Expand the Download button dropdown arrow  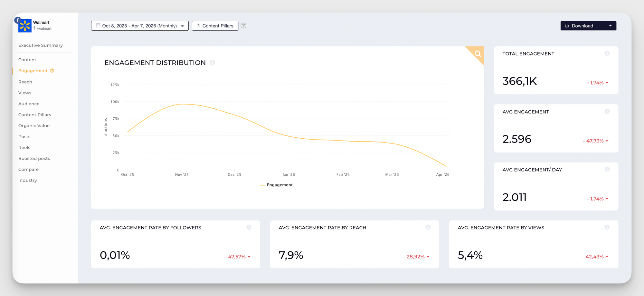coord(610,25)
